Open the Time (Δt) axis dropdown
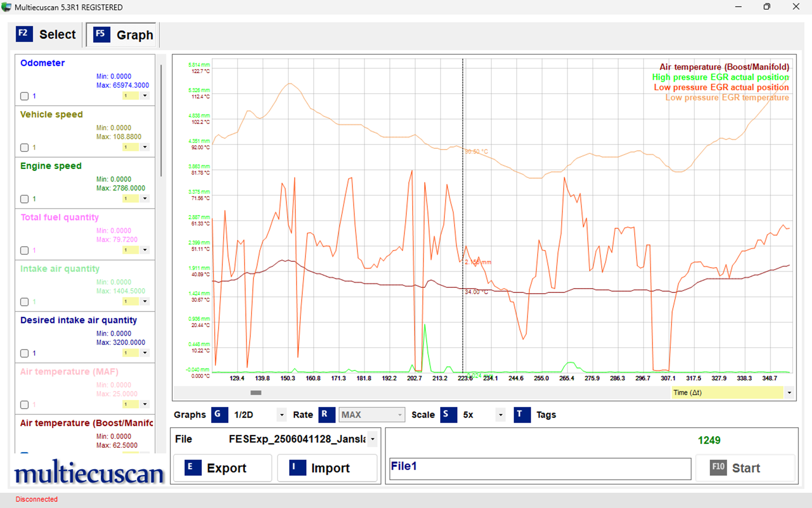Viewport: 812px width, 508px height. [x=789, y=393]
